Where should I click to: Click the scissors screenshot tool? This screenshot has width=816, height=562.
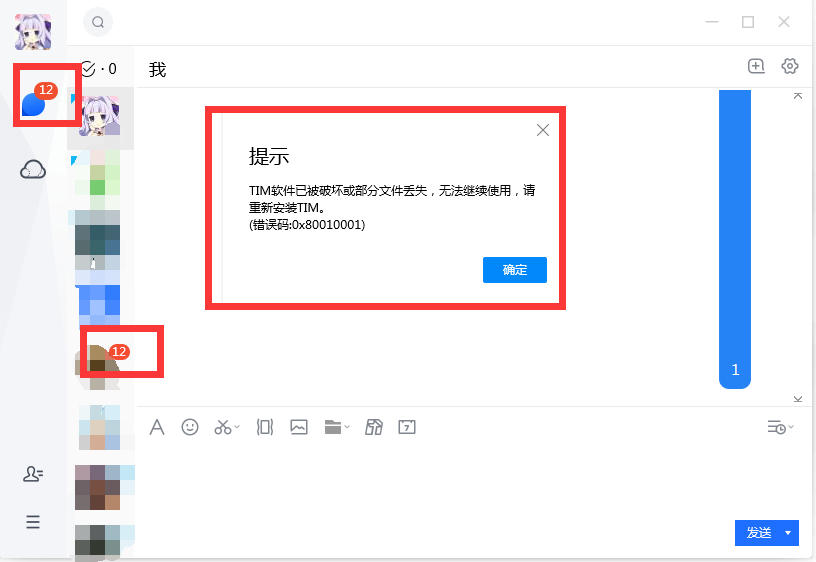coord(223,427)
